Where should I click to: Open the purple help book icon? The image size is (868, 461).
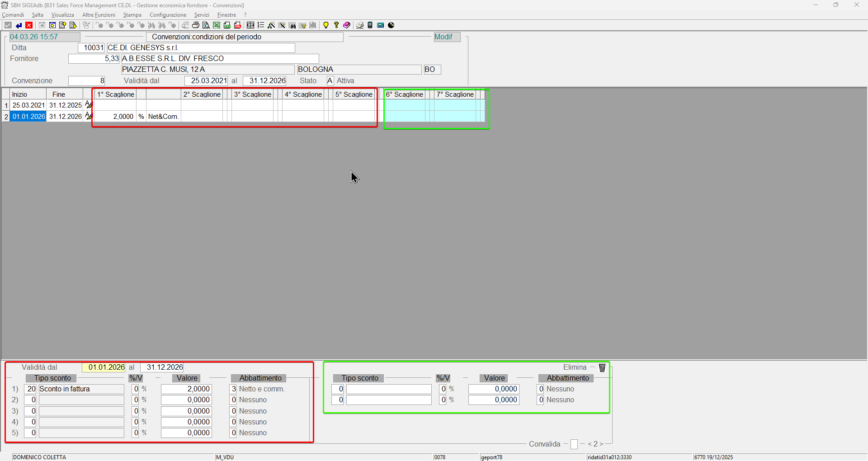347,25
